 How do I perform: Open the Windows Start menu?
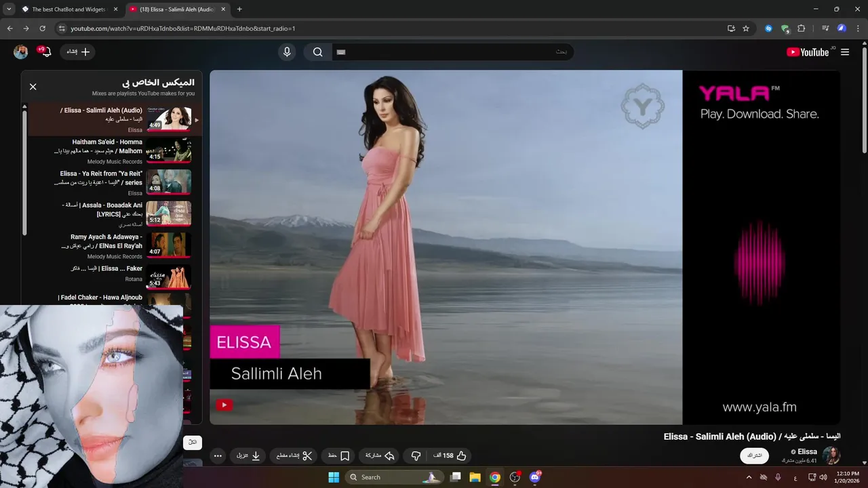pyautogui.click(x=334, y=477)
